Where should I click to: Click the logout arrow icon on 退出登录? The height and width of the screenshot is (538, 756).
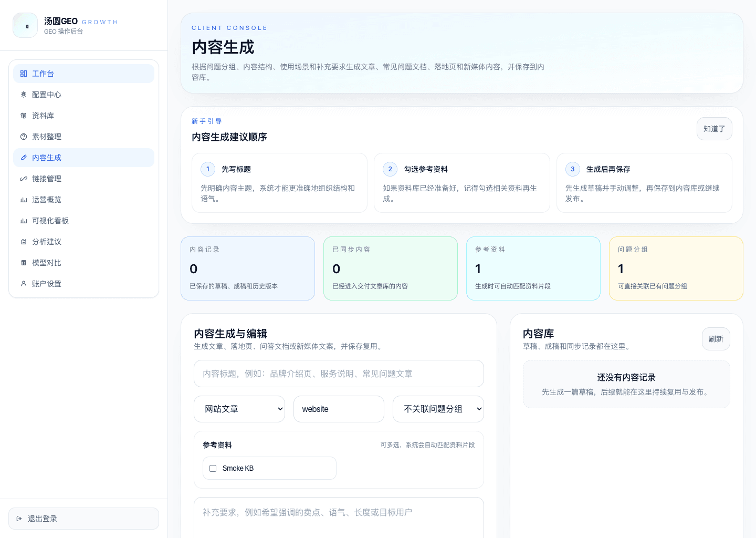19,519
